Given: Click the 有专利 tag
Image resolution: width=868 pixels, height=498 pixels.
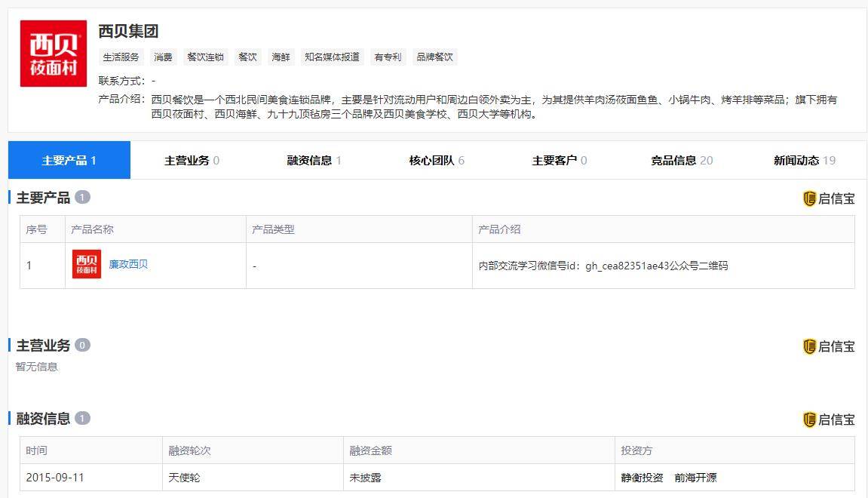Looking at the screenshot, I should 388,57.
